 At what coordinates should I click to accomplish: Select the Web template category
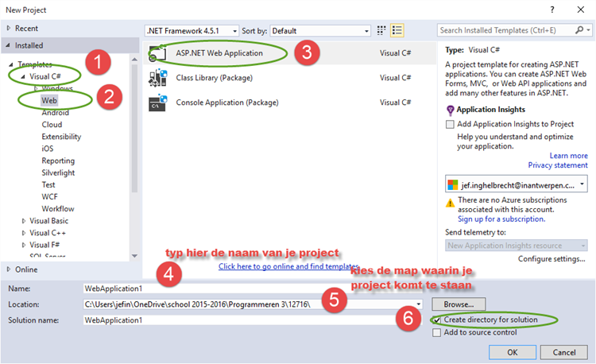pos(49,100)
